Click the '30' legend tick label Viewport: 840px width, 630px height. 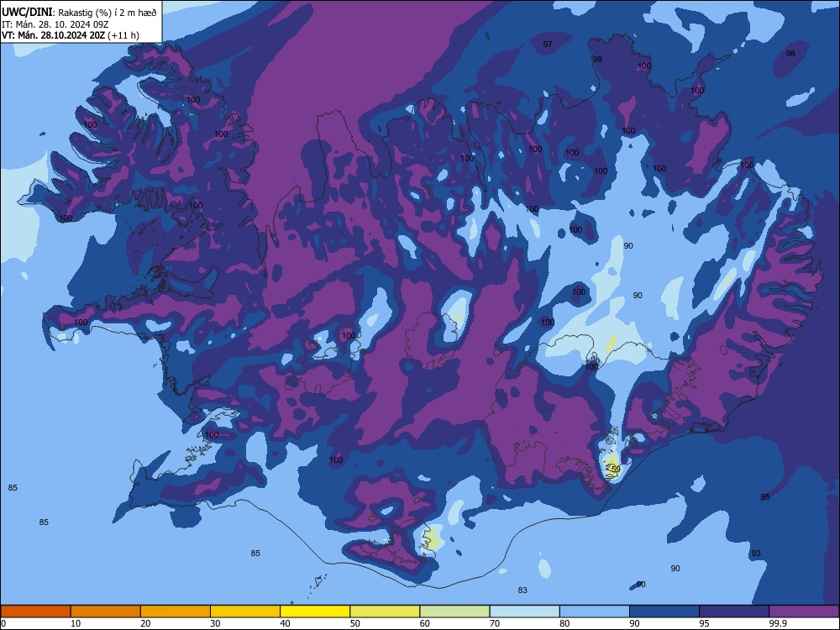[215, 623]
